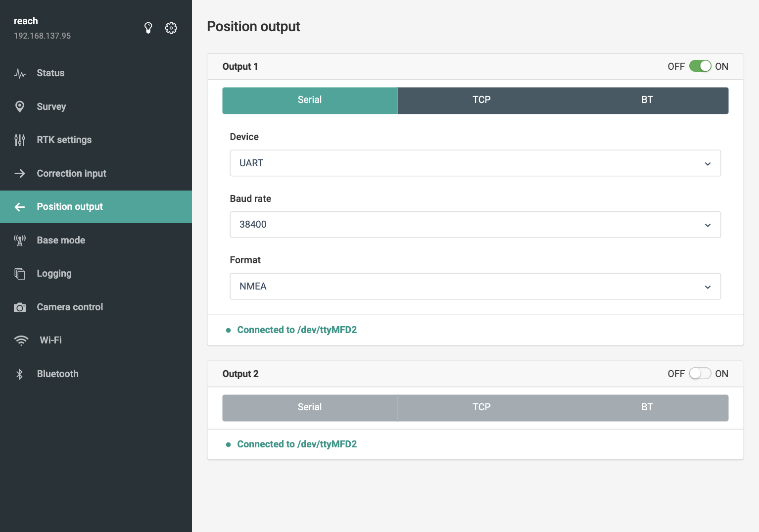Open RTK settings page
Viewport: 759px width, 532px height.
(96, 140)
